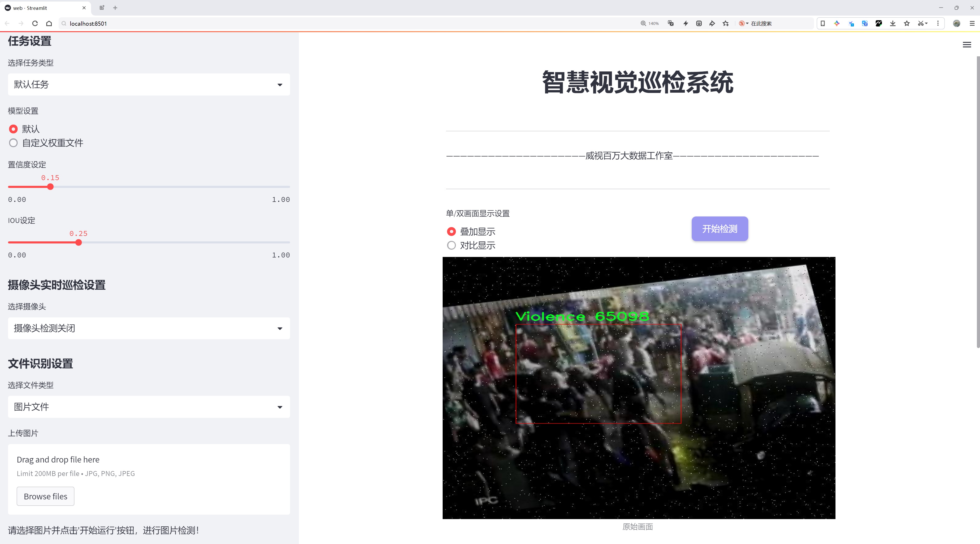Click the translate page icon in address bar
The width and height of the screenshot is (980, 544).
tap(671, 24)
